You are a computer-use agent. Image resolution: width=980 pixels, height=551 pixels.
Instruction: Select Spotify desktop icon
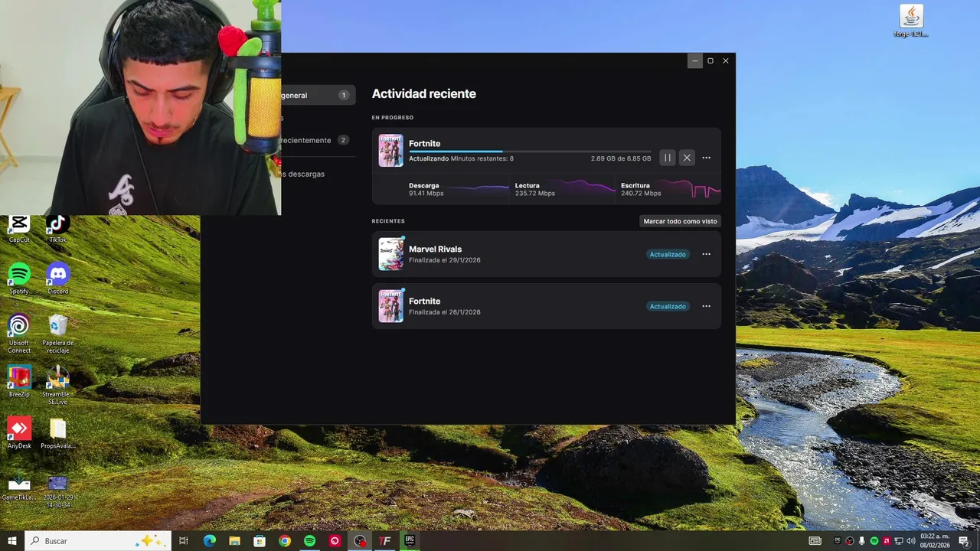pos(19,279)
